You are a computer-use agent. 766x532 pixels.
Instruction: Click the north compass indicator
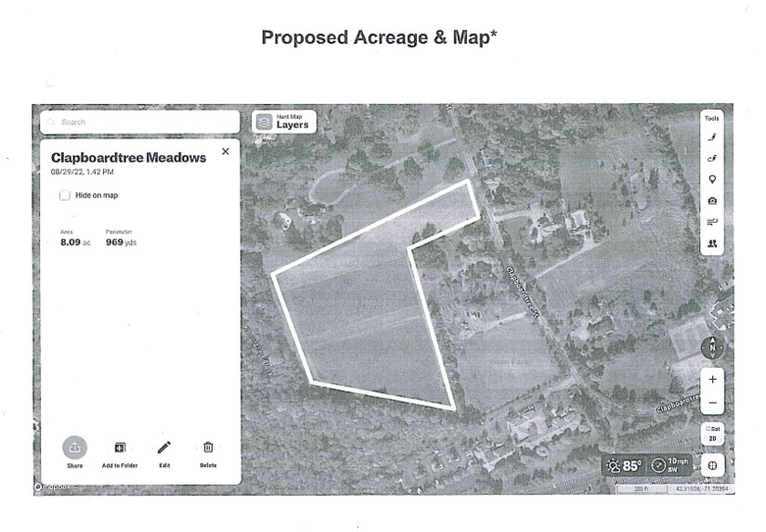712,347
